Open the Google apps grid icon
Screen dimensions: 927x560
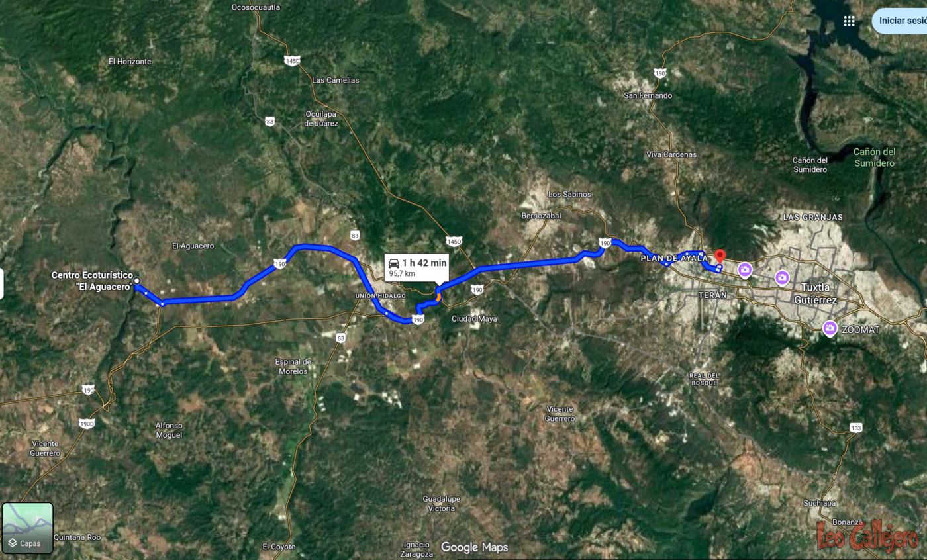tap(849, 21)
